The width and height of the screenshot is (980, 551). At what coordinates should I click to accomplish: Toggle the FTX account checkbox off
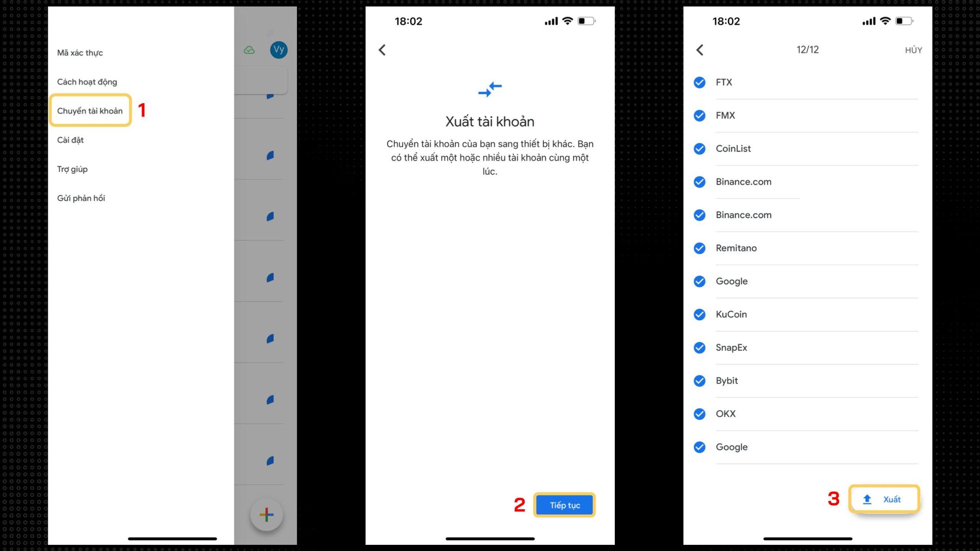tap(701, 82)
